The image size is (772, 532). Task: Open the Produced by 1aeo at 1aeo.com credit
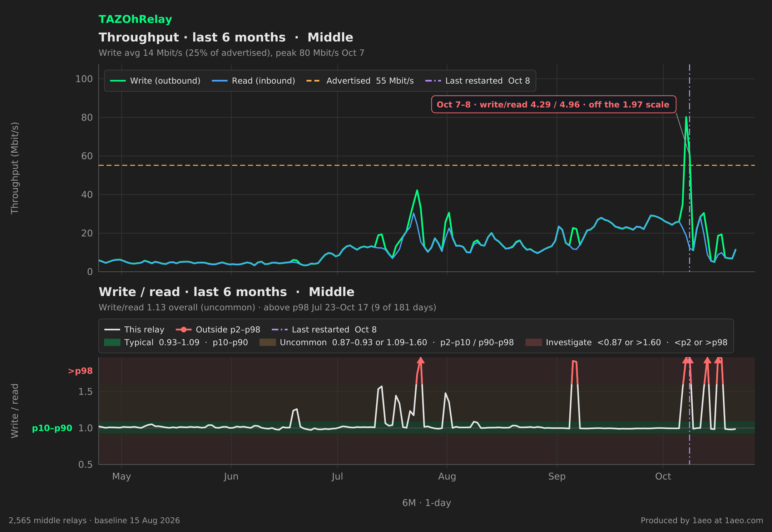coord(702,521)
